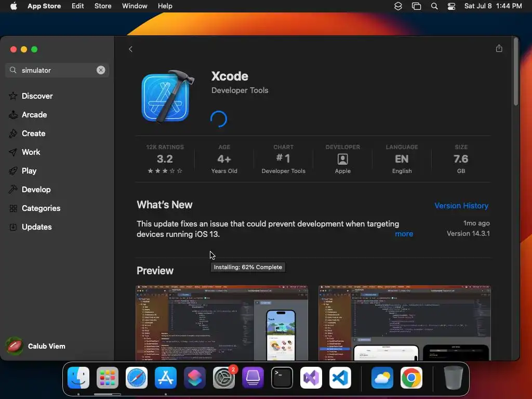Open Version History link

(461, 206)
